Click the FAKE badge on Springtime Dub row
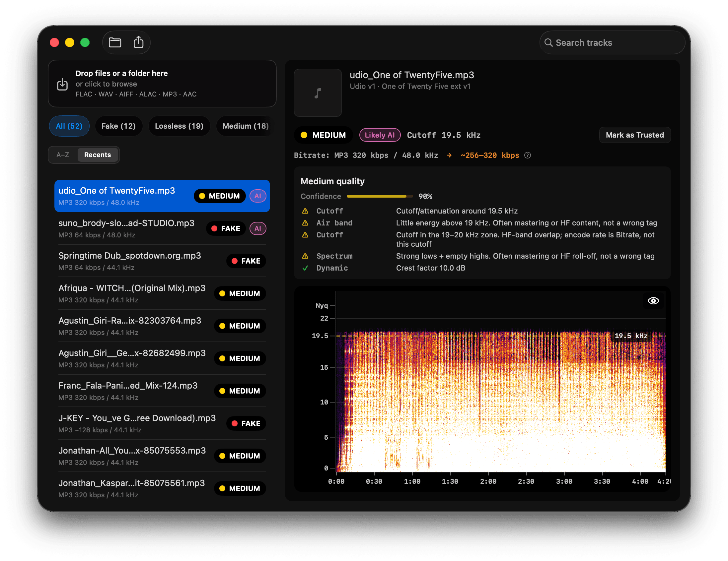 (246, 261)
